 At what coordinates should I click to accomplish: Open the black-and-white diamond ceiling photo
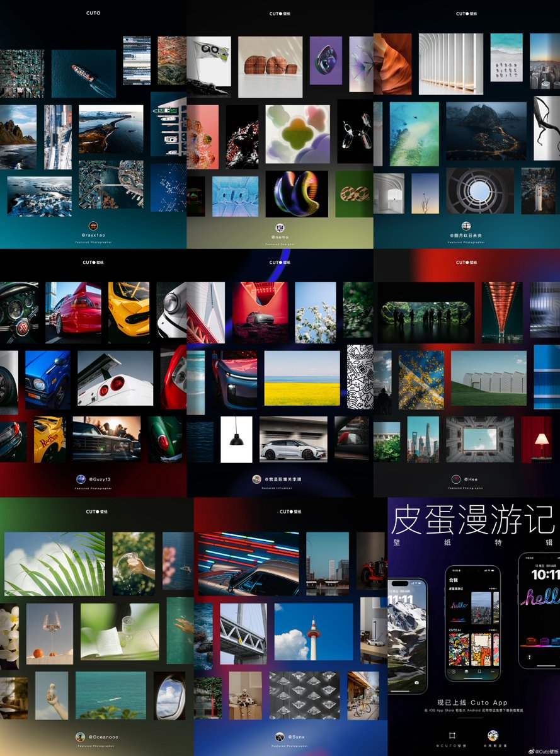pos(305,696)
